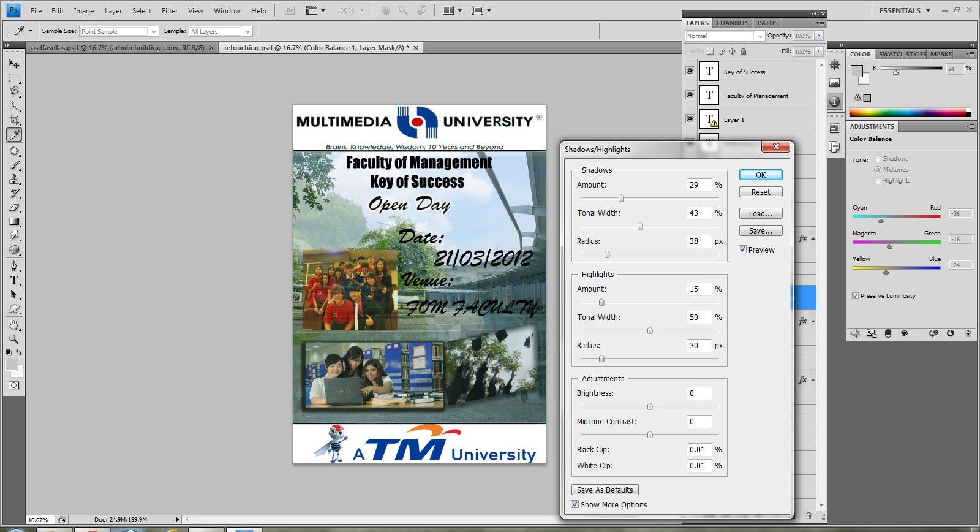The image size is (980, 532).
Task: Select the Brush tool
Action: [x=14, y=165]
